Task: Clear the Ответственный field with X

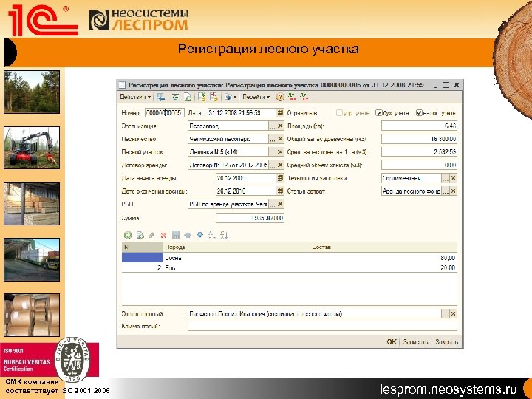Action: [453, 314]
